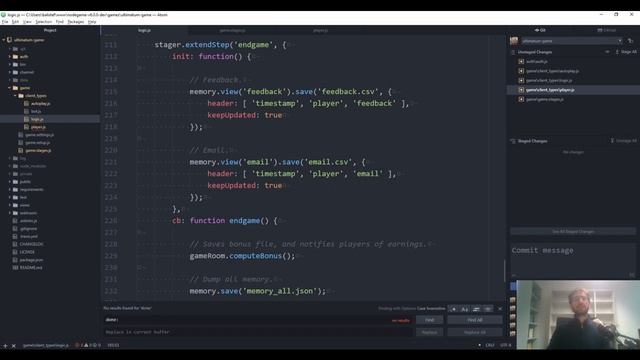Open the Edit menu
This screenshot has width=640, height=360.
click(x=16, y=22)
